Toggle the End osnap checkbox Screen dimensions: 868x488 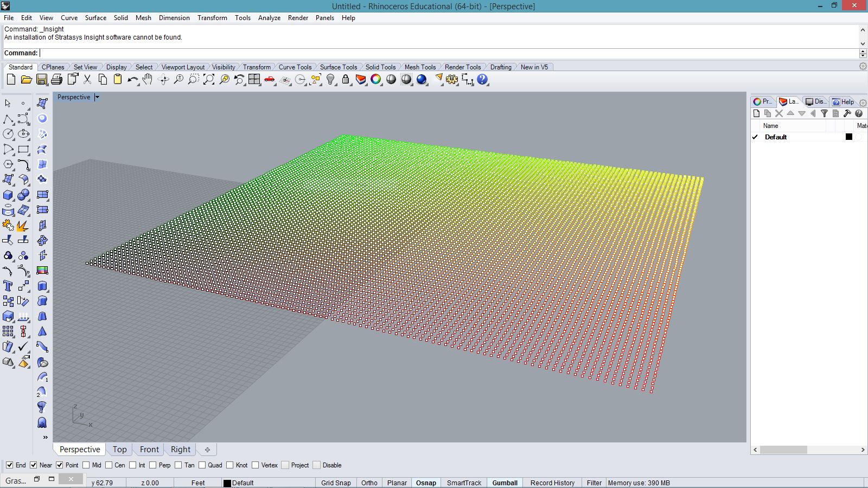click(10, 465)
